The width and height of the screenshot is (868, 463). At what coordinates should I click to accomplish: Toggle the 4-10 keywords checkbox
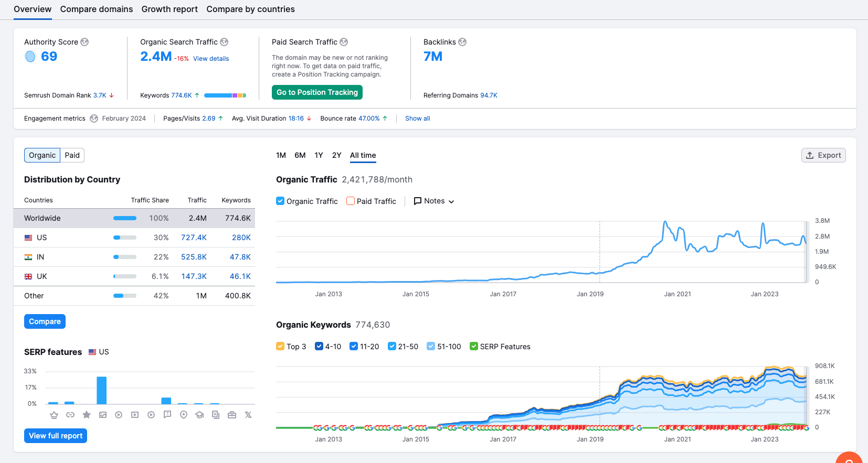point(319,346)
